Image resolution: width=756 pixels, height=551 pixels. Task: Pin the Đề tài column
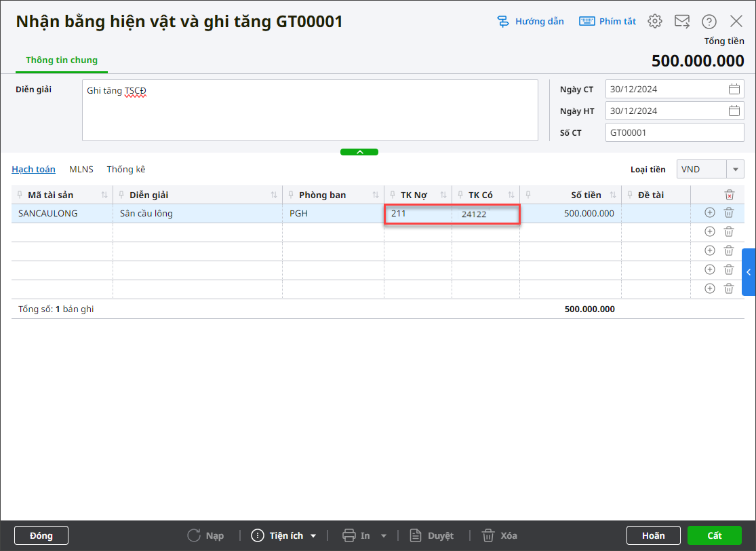(630, 195)
